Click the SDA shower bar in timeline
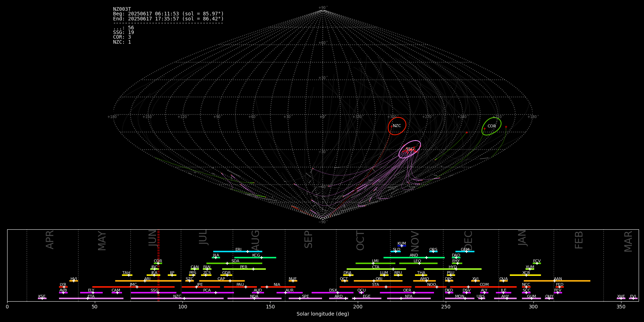Screen dimensions: 644x322 pyautogui.click(x=234, y=263)
